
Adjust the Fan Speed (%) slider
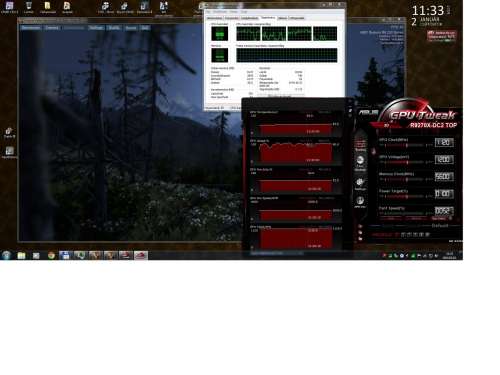[x=406, y=214]
